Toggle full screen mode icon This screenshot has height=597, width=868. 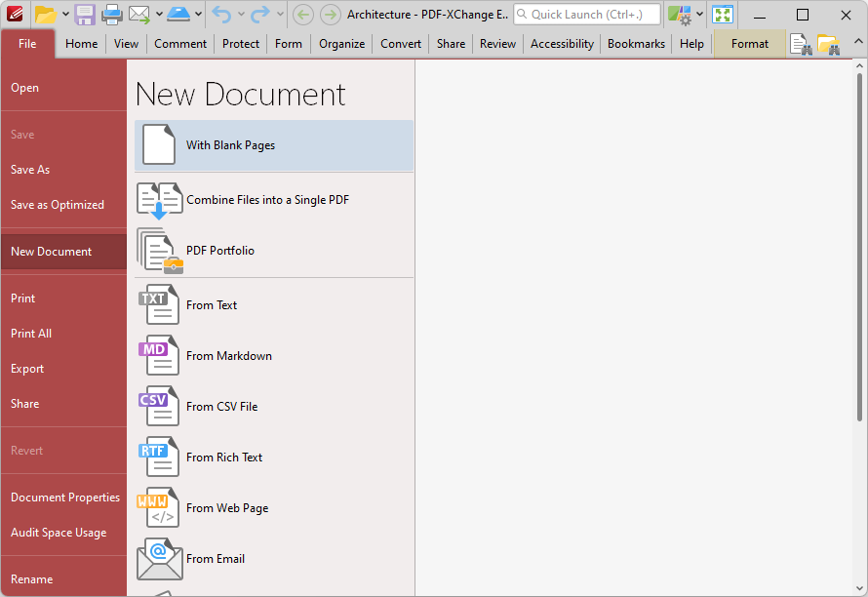(722, 15)
